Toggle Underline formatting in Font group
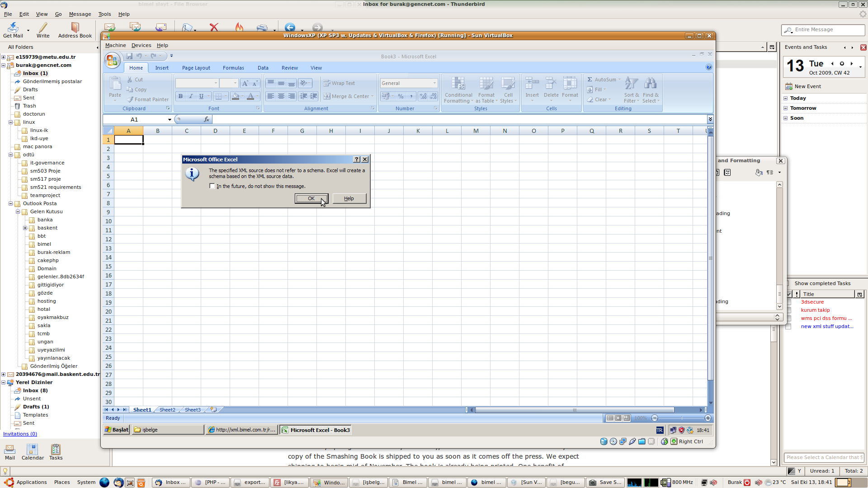 tap(201, 96)
